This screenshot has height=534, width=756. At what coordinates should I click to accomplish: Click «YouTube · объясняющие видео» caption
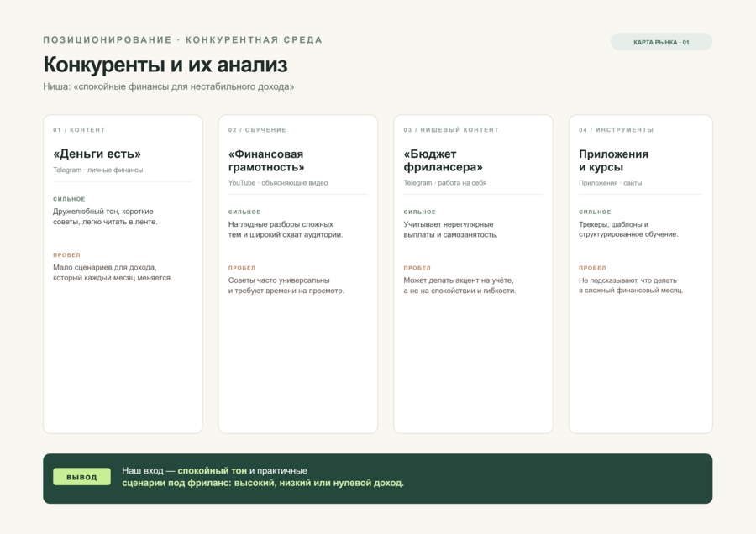pyautogui.click(x=278, y=183)
